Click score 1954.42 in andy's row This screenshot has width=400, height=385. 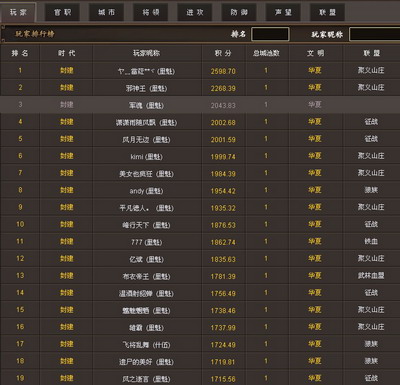(223, 191)
